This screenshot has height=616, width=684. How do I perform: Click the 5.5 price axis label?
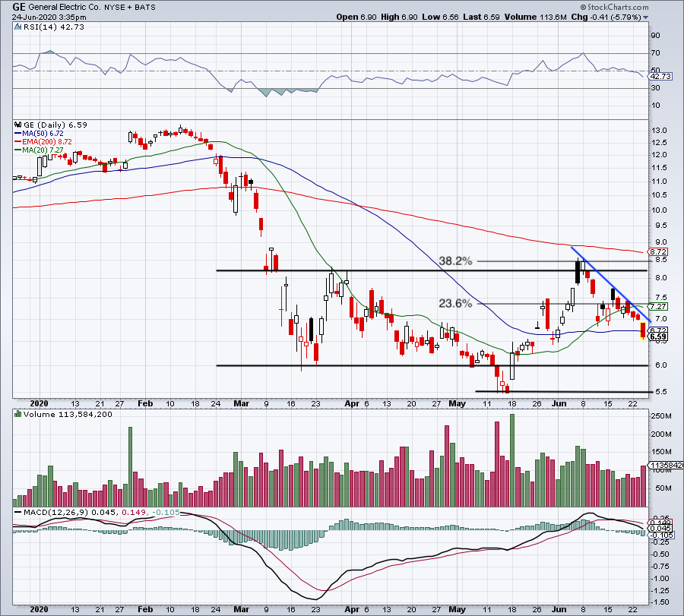coord(661,392)
